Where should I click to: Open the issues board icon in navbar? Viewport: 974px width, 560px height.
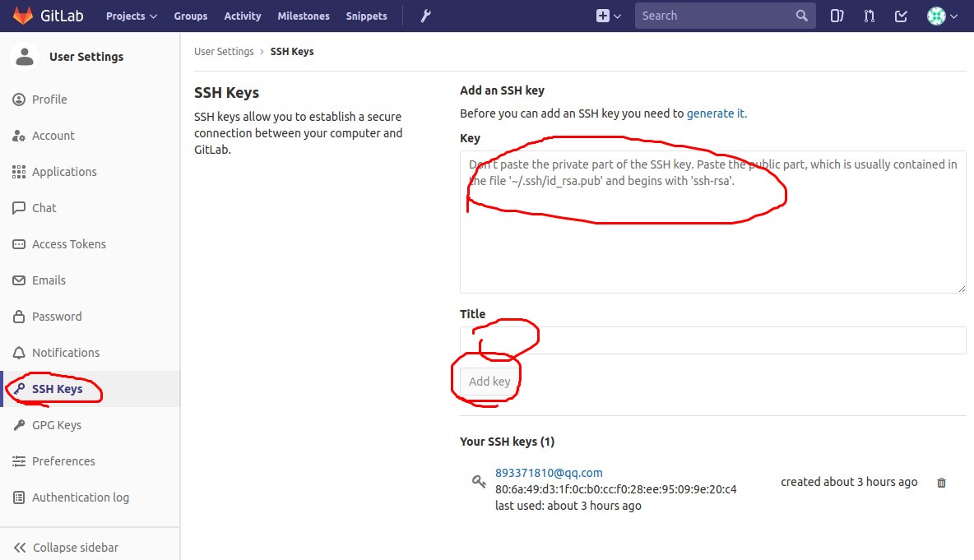pyautogui.click(x=837, y=16)
